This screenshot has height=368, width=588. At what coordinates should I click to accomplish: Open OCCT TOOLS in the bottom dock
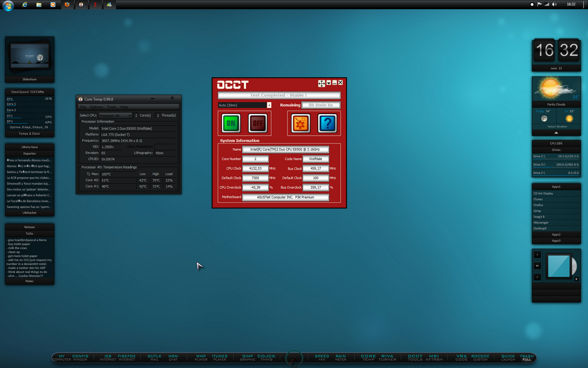(415, 358)
